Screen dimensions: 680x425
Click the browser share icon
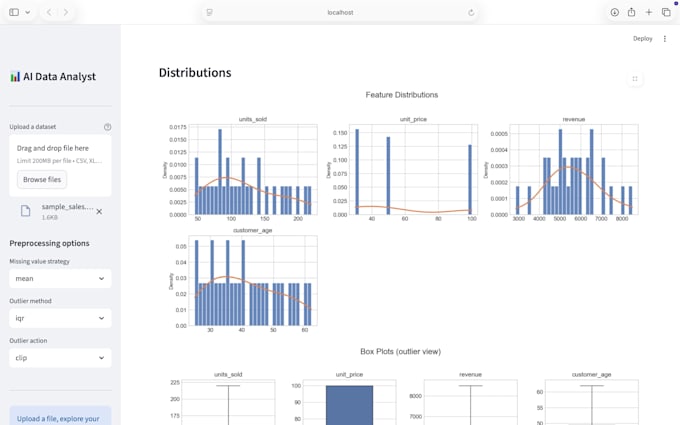coord(631,12)
